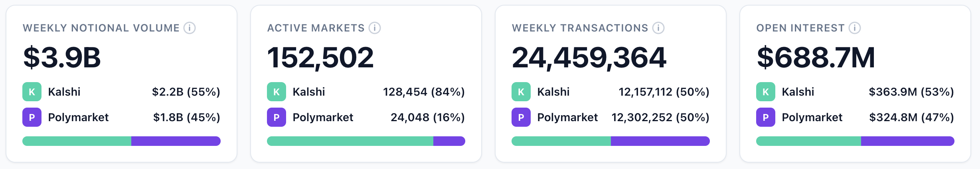Click info icon beside Weekly Notional Volume

tap(190, 28)
